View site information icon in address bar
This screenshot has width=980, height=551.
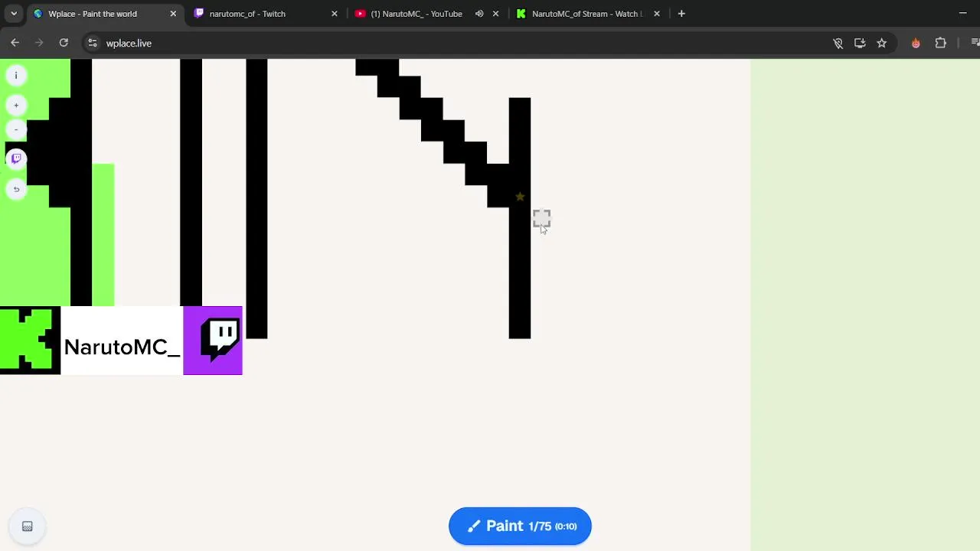tap(93, 44)
